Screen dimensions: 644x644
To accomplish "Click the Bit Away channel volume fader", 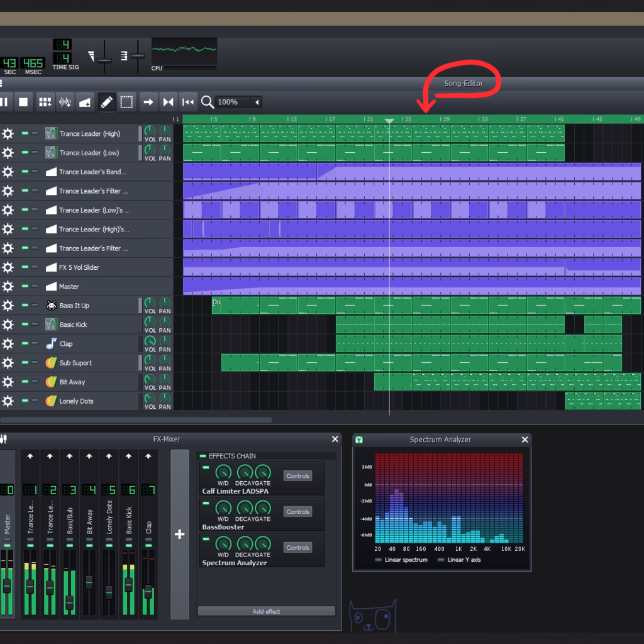I will tap(89, 582).
